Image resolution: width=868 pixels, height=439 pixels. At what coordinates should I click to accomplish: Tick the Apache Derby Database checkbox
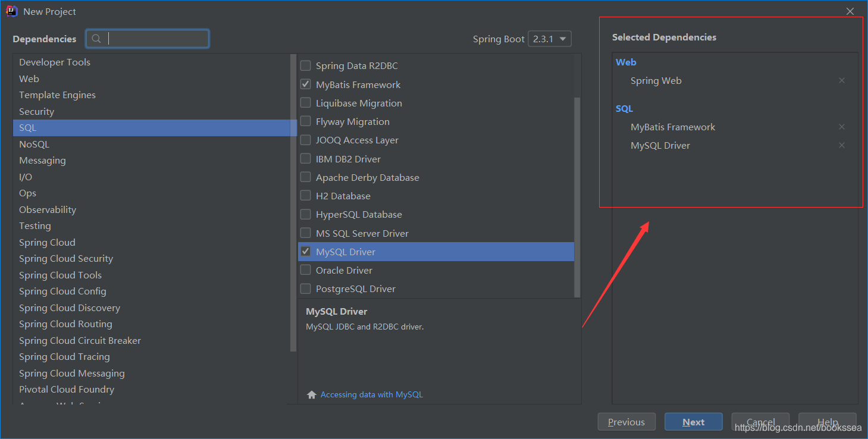pos(305,177)
